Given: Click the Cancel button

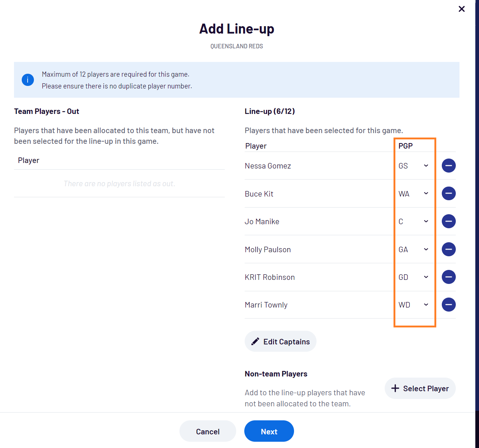Looking at the screenshot, I should [207, 431].
